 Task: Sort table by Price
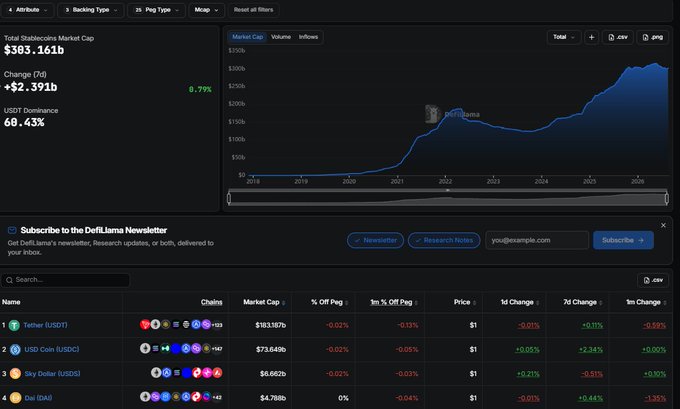(x=465, y=302)
